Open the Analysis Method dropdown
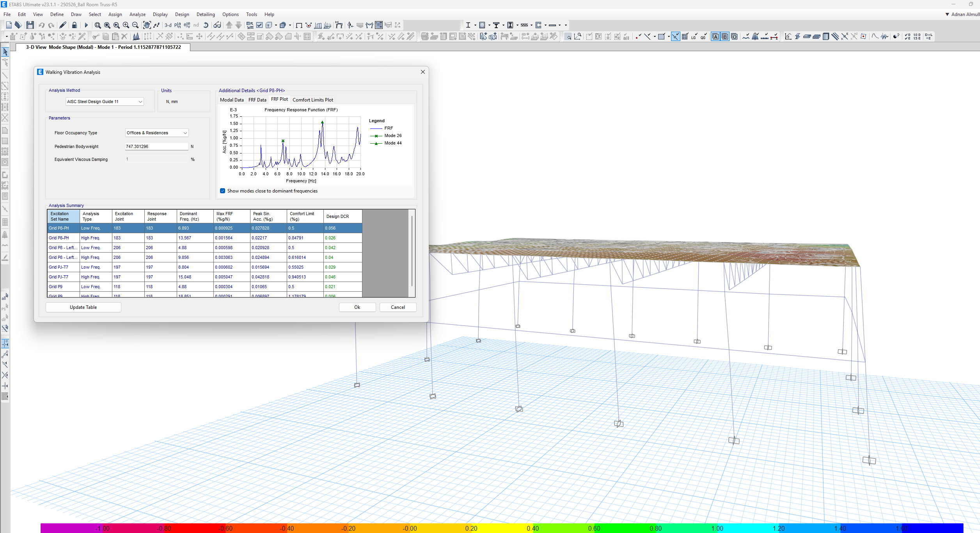 [x=105, y=102]
